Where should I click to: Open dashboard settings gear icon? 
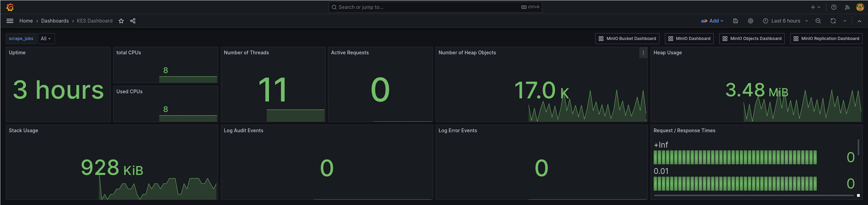(x=751, y=21)
